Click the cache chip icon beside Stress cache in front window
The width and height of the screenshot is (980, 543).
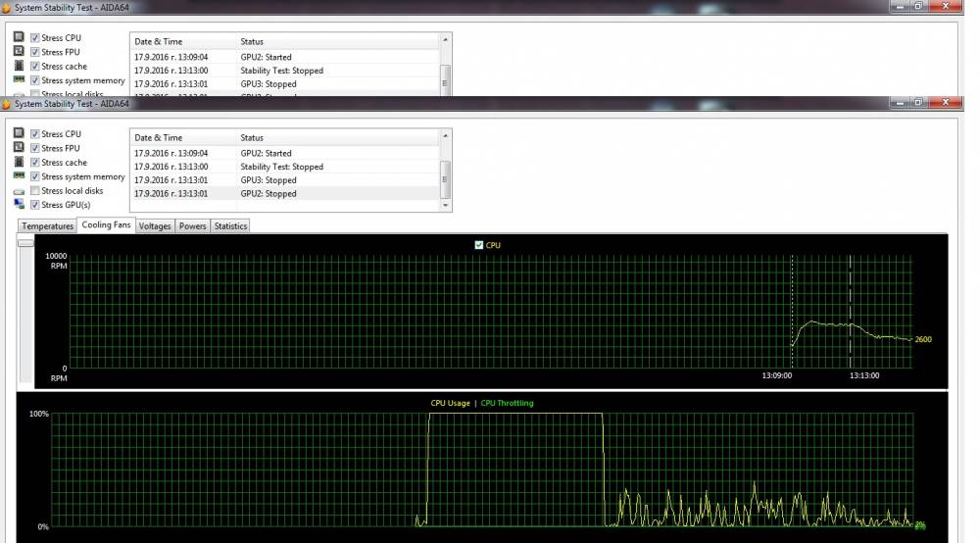pos(19,162)
